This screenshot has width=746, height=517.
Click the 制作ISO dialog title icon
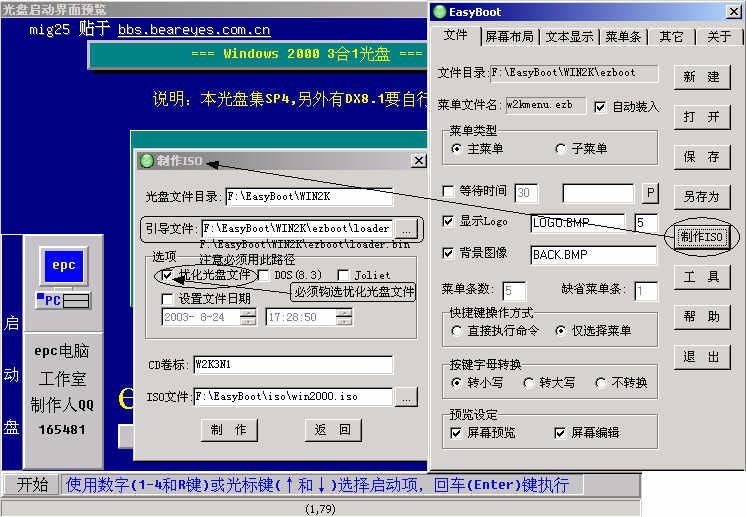(147, 161)
